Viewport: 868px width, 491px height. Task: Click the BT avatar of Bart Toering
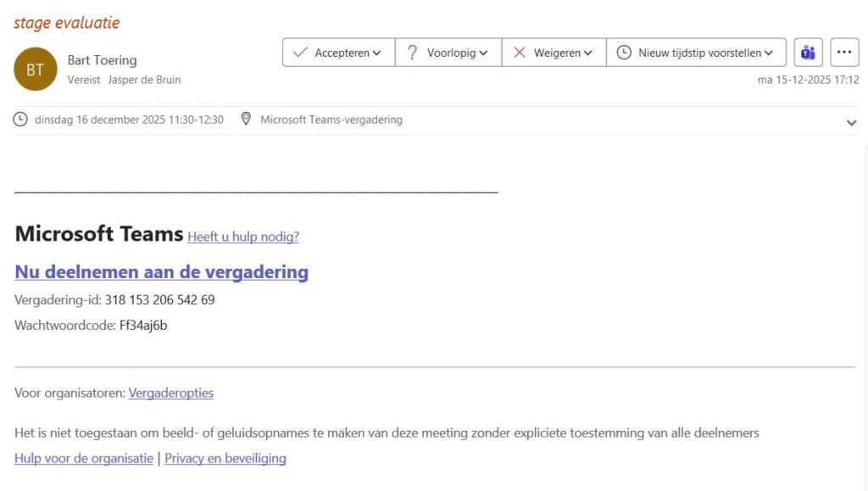pyautogui.click(x=35, y=69)
